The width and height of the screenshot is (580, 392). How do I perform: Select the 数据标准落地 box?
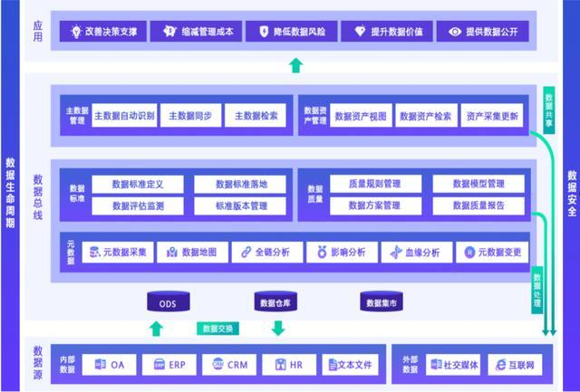[240, 184]
